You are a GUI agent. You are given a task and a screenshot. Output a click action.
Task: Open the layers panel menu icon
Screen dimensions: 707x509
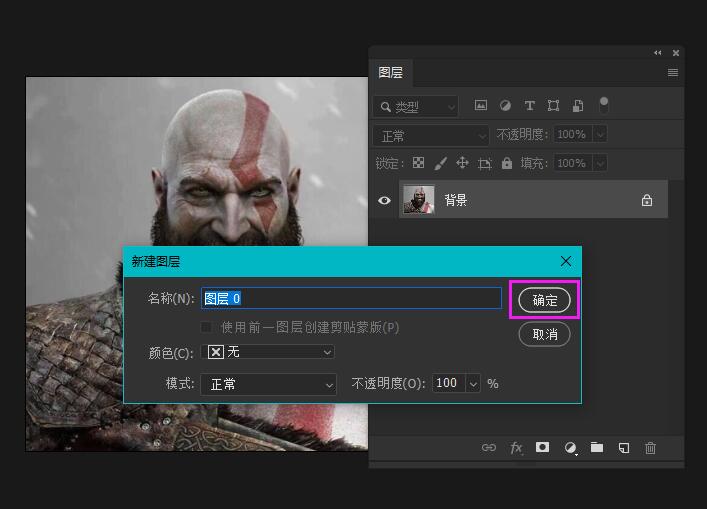(673, 73)
